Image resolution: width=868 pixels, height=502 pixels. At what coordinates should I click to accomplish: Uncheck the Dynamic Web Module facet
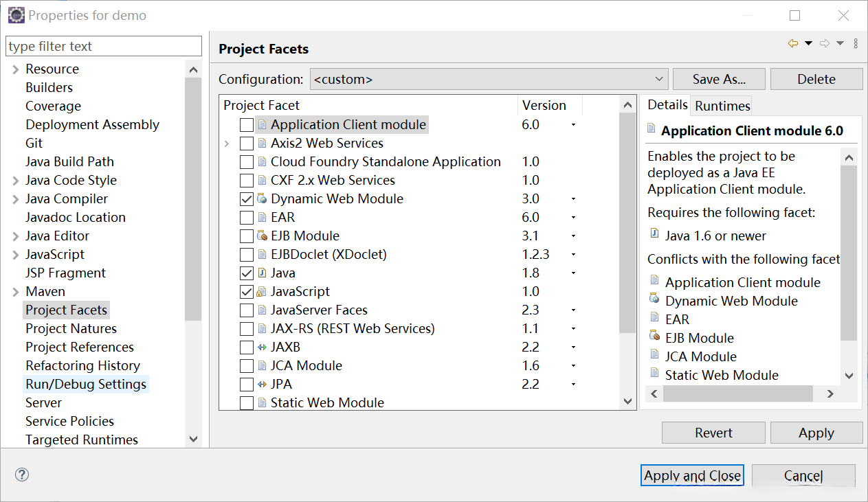click(x=247, y=199)
